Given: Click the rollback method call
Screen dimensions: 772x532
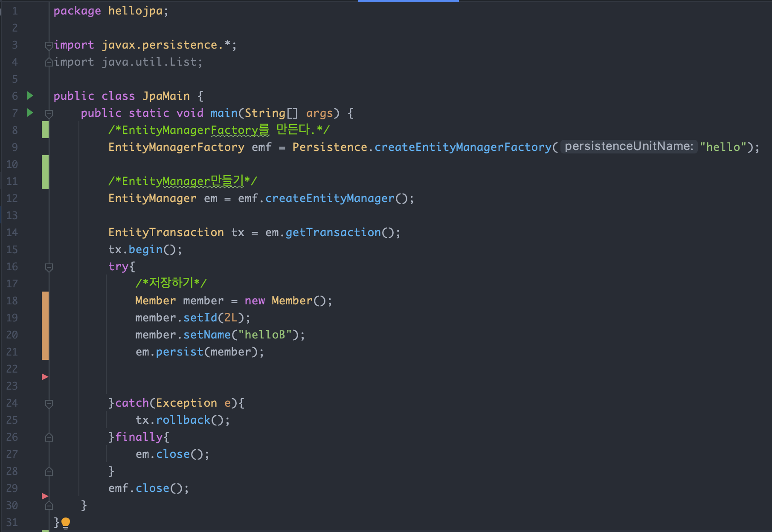Looking at the screenshot, I should click(183, 420).
